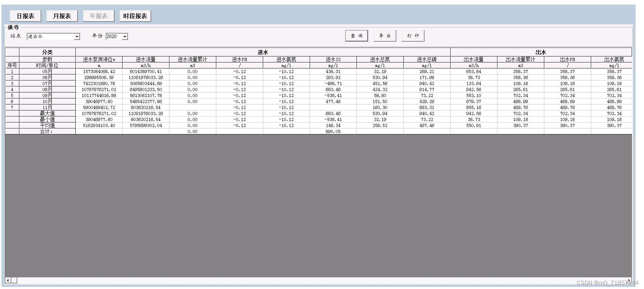The width and height of the screenshot is (644, 289).
Task: Click the 导出 export button
Action: click(385, 36)
